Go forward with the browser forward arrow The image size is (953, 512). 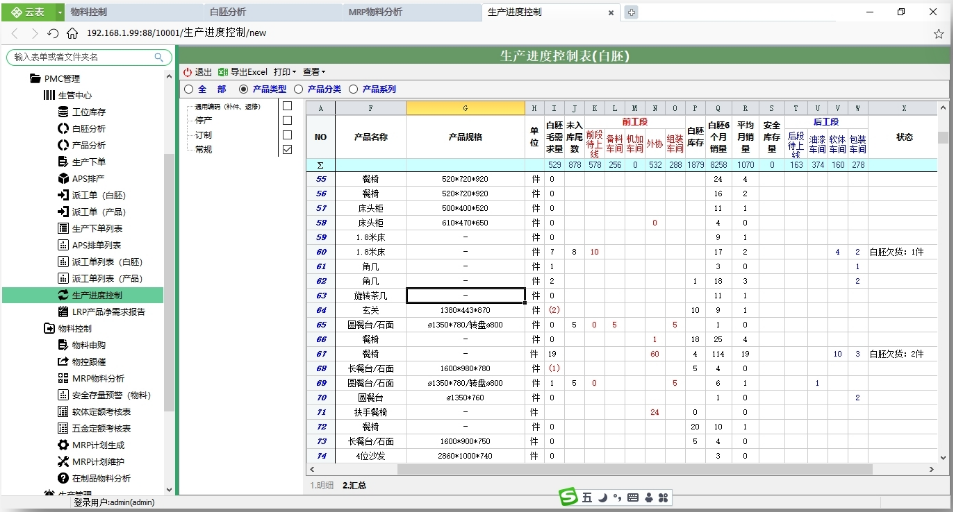click(x=34, y=33)
